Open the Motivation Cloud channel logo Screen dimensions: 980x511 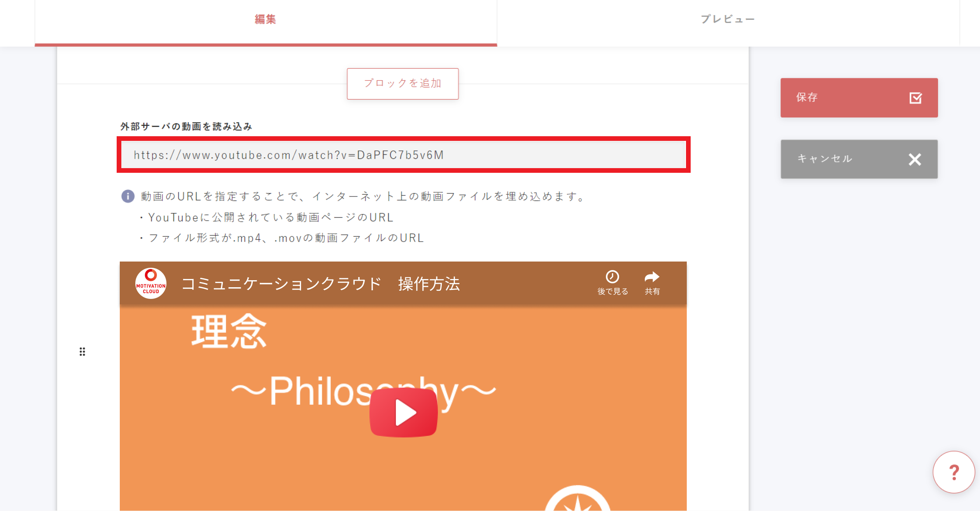click(x=151, y=283)
